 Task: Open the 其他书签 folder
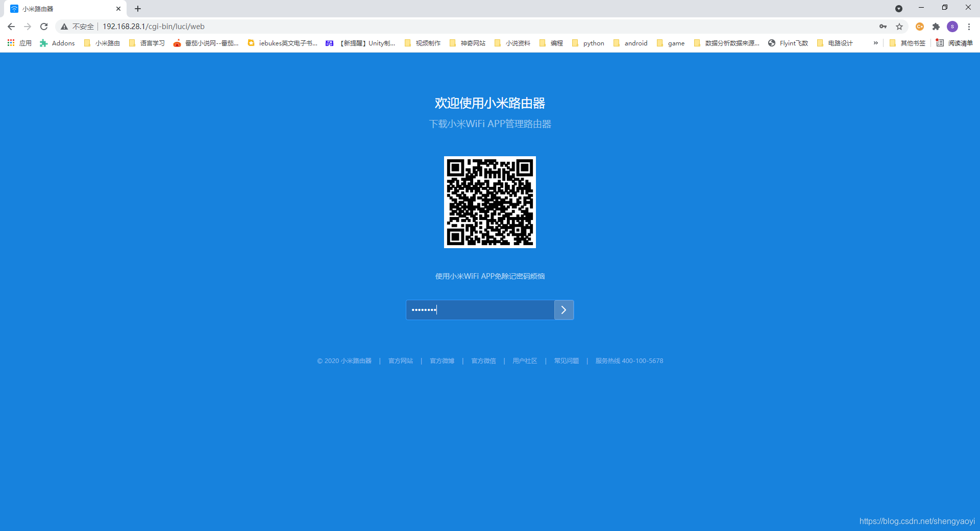(x=908, y=43)
